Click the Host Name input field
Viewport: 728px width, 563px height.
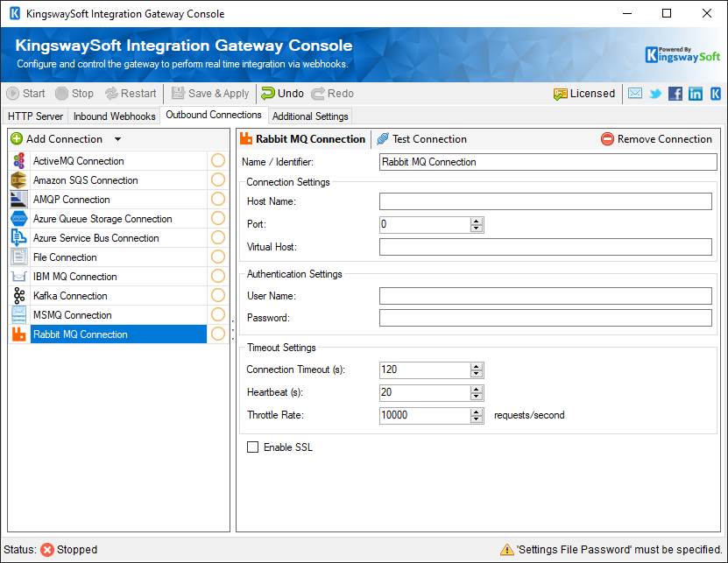point(545,201)
